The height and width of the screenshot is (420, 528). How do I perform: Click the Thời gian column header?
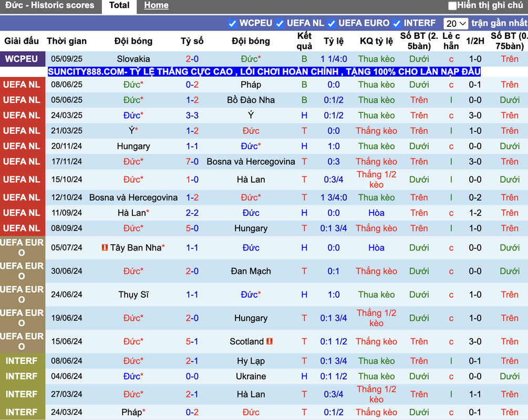[67, 41]
